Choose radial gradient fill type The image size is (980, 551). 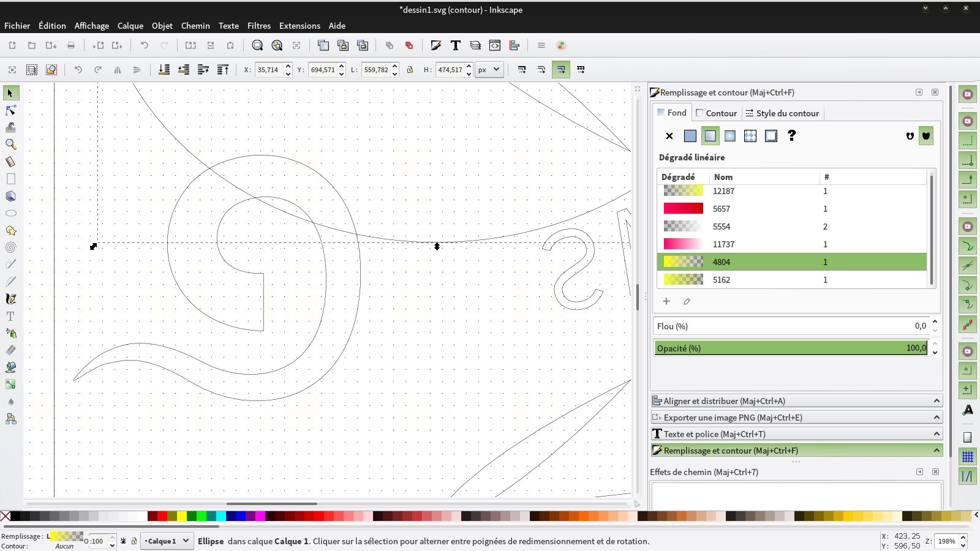(x=729, y=135)
